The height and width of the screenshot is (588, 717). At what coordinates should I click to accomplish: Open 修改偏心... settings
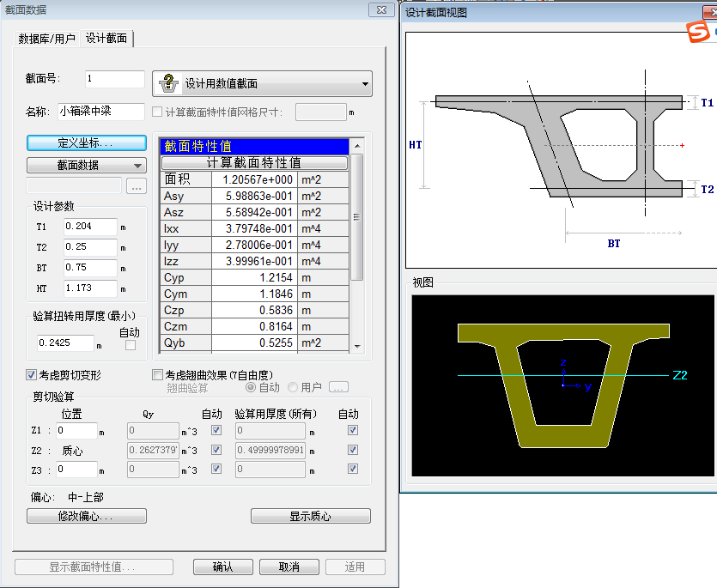(86, 516)
